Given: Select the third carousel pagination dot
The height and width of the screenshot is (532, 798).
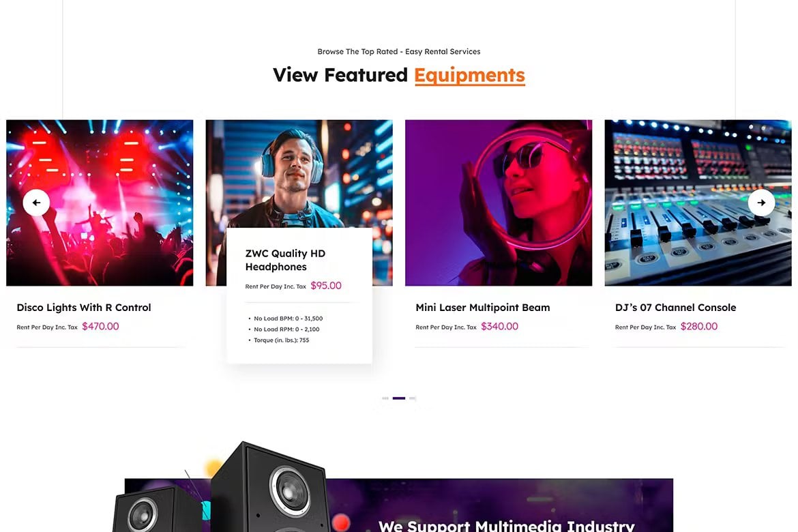Looking at the screenshot, I should pyautogui.click(x=413, y=398).
